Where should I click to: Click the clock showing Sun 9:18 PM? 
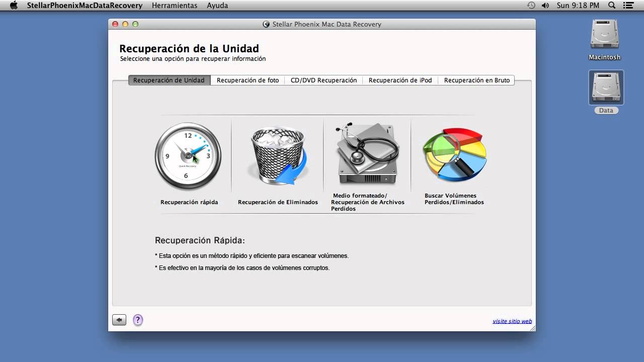pos(578,6)
